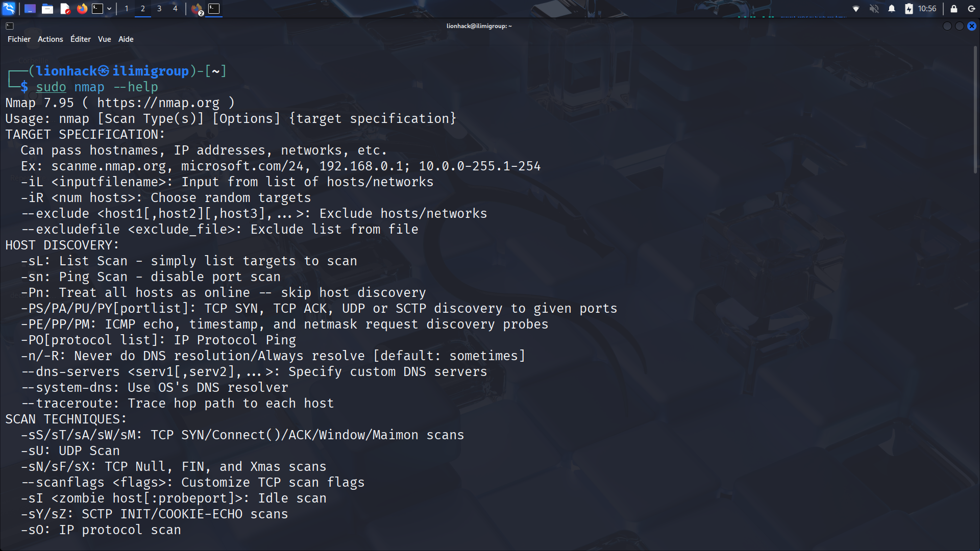980x551 pixels.
Task: Open the Actions menu
Action: pos(50,39)
